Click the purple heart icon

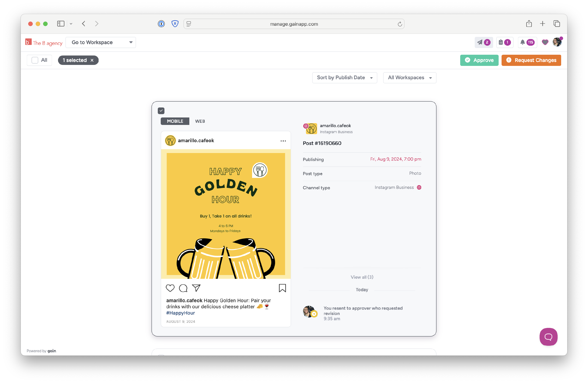pos(545,42)
